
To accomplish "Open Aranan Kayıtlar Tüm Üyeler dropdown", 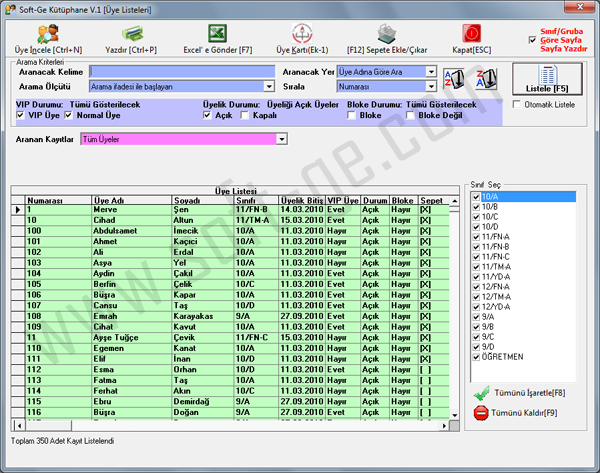I will pyautogui.click(x=282, y=139).
